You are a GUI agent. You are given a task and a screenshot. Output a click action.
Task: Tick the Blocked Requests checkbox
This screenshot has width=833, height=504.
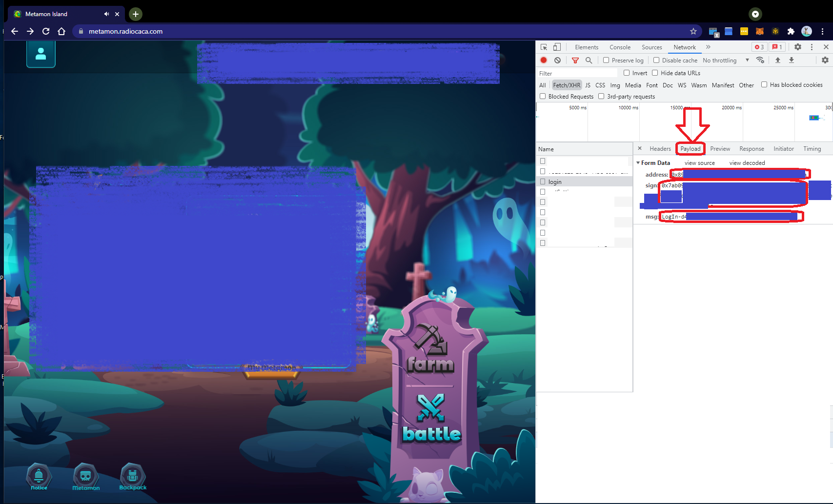pos(543,96)
